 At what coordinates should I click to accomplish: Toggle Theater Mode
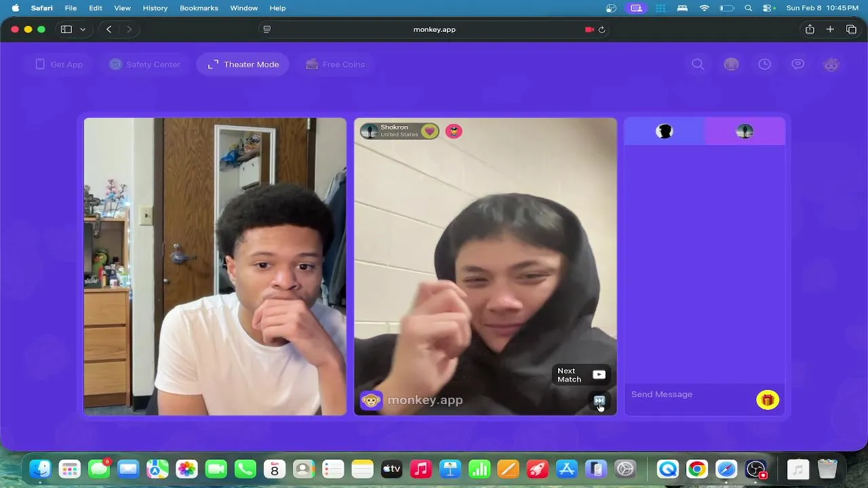click(x=243, y=64)
